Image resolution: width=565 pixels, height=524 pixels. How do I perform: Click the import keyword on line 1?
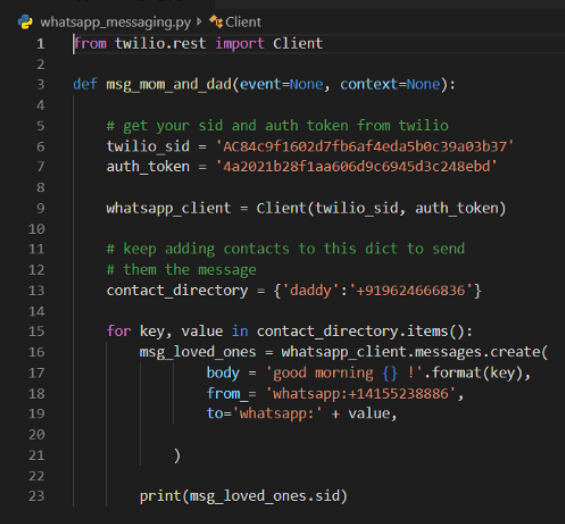tap(240, 44)
